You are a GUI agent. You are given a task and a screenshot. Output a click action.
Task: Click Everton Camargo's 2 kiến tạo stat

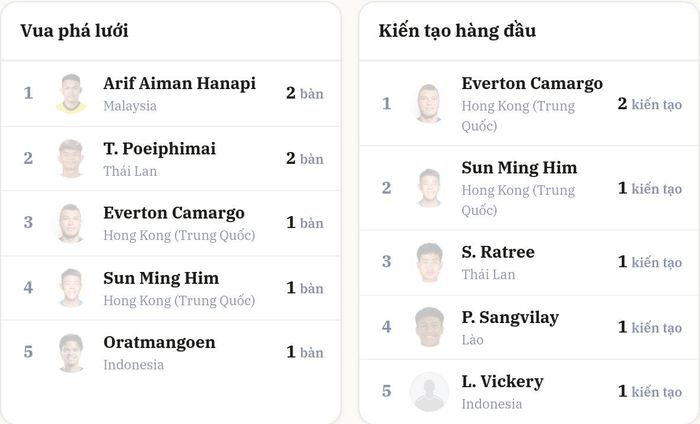coord(650,104)
